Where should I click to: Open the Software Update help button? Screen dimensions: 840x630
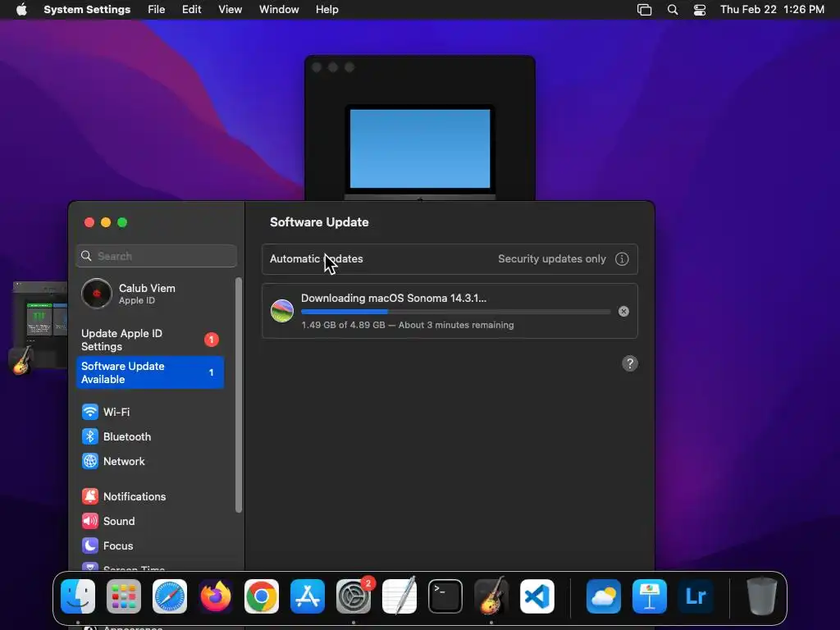[629, 363]
